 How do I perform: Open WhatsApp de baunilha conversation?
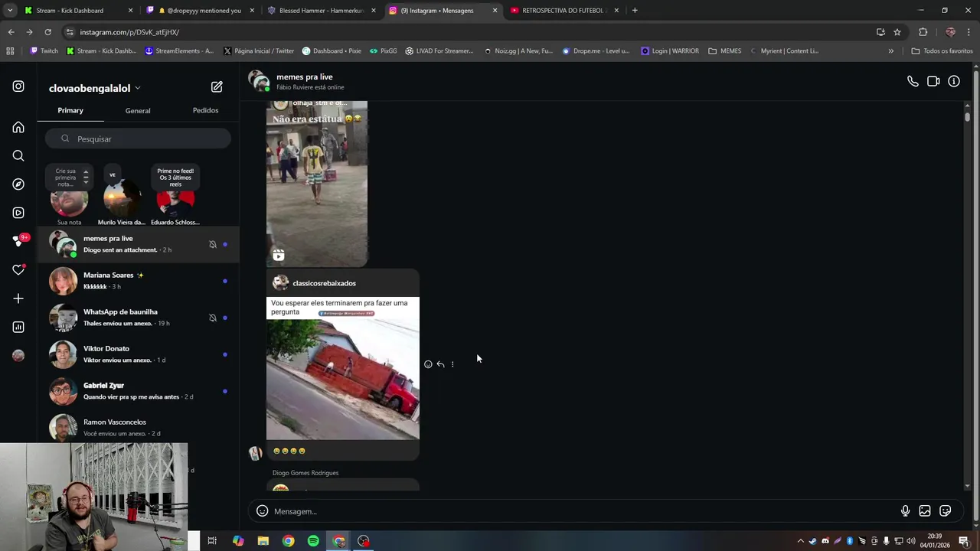pyautogui.click(x=139, y=318)
